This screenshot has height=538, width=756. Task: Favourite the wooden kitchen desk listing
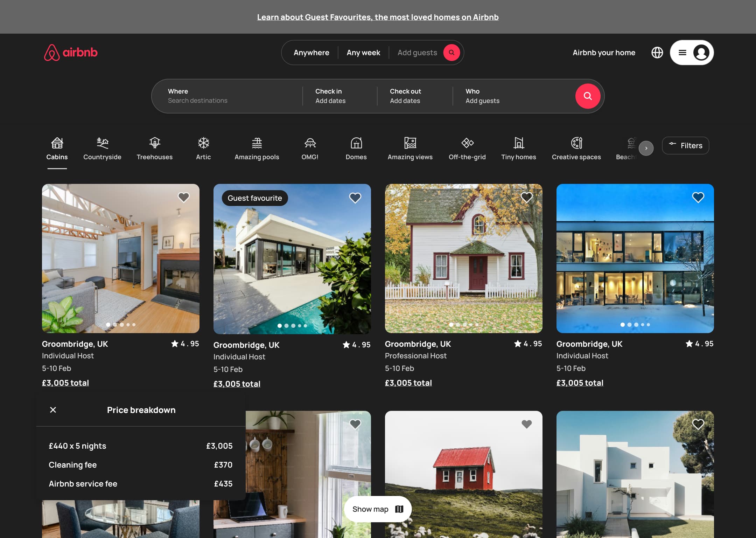[x=355, y=424]
